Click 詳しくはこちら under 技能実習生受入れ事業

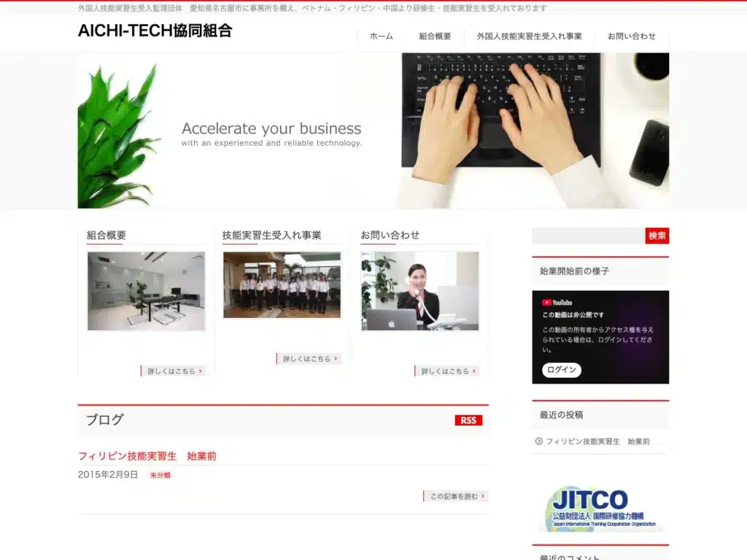click(309, 359)
